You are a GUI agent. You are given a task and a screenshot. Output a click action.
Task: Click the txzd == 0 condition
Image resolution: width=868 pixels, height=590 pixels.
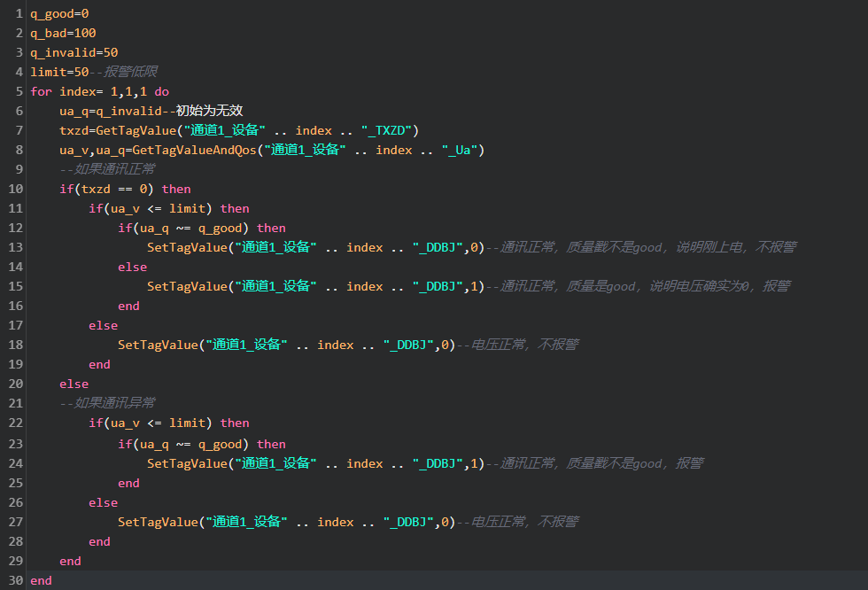(114, 189)
